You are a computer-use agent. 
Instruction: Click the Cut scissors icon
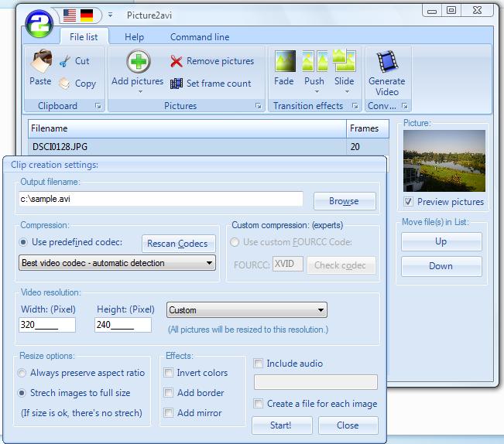click(65, 61)
